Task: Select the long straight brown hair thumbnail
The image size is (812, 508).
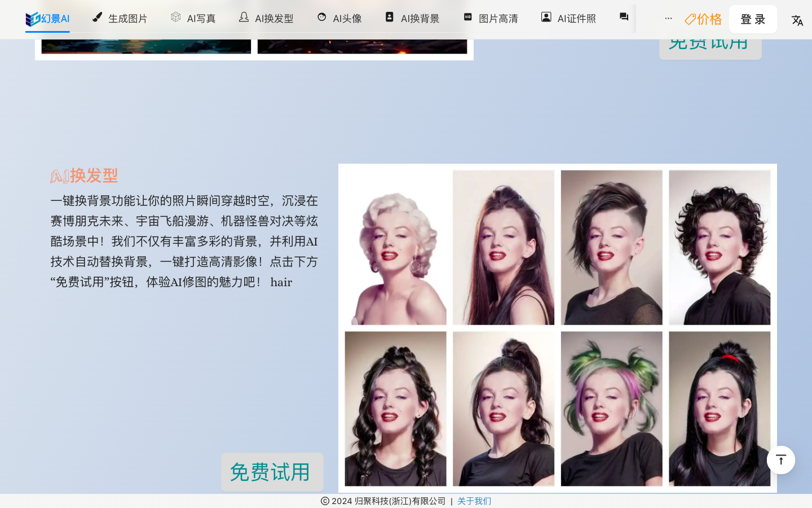Action: point(504,247)
